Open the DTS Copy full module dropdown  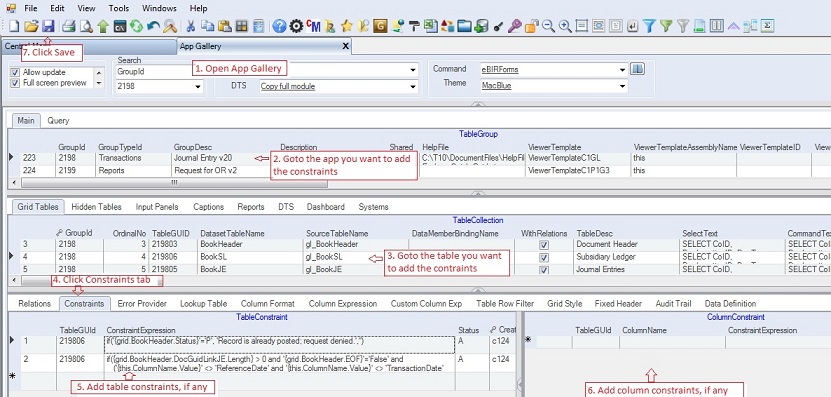click(413, 86)
